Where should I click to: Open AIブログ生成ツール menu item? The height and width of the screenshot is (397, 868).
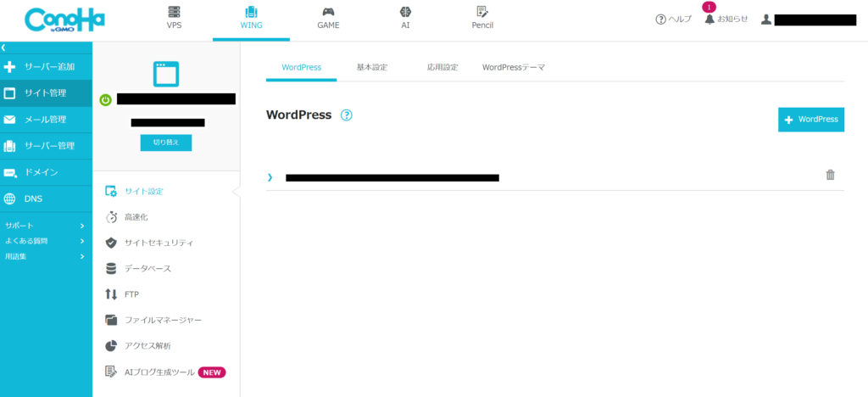pos(159,372)
